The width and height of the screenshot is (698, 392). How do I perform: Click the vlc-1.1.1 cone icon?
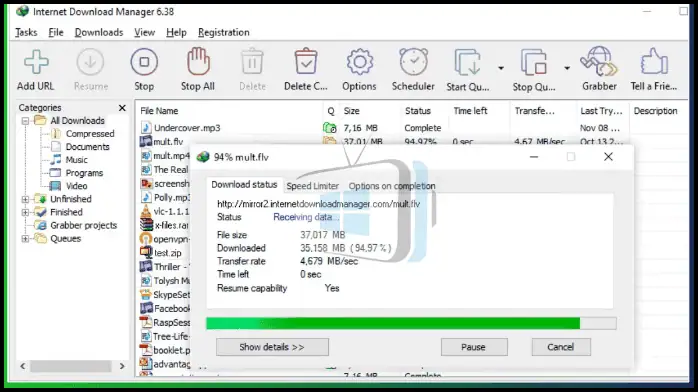[146, 211]
